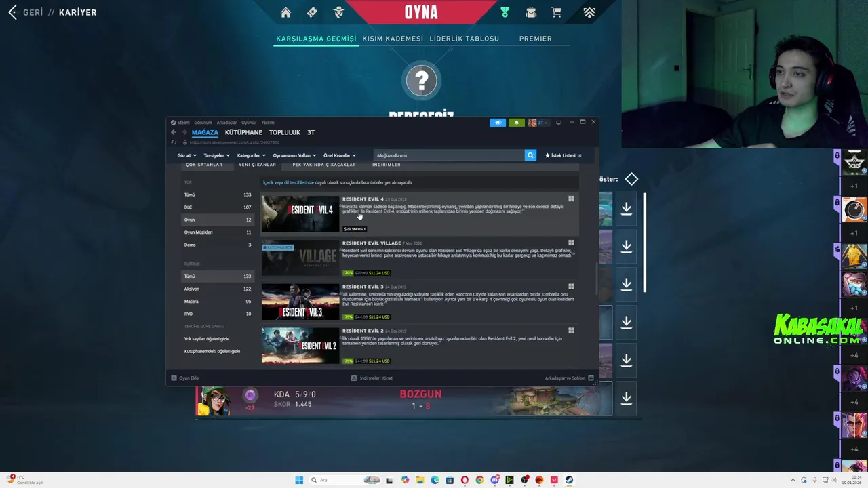Screen dimensions: 868x488
Task: Expand the 'Özel Kısımlar' dropdown
Action: [339, 155]
